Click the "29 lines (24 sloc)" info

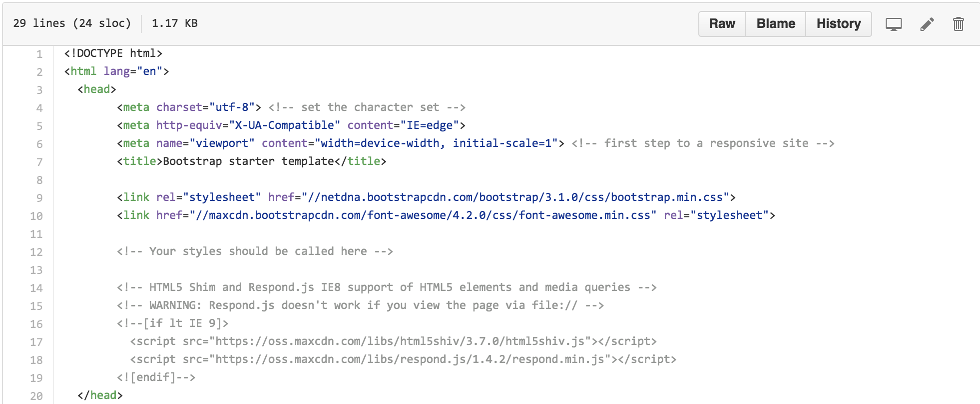tap(72, 23)
